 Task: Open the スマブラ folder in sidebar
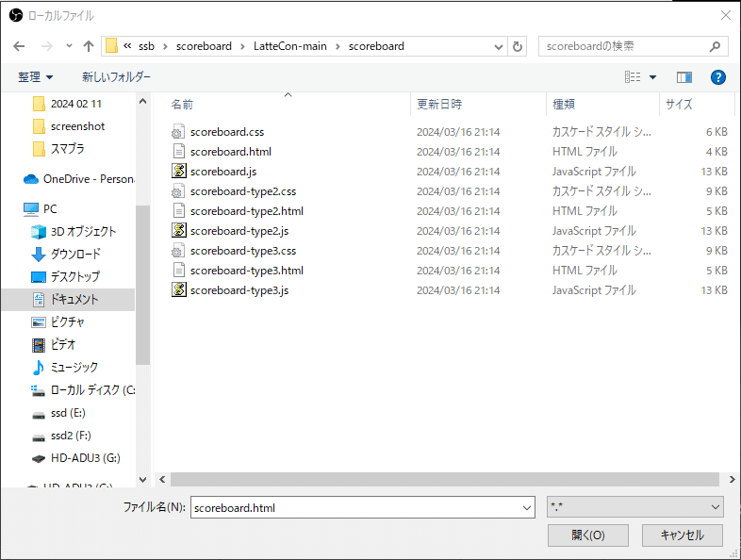pos(68,149)
